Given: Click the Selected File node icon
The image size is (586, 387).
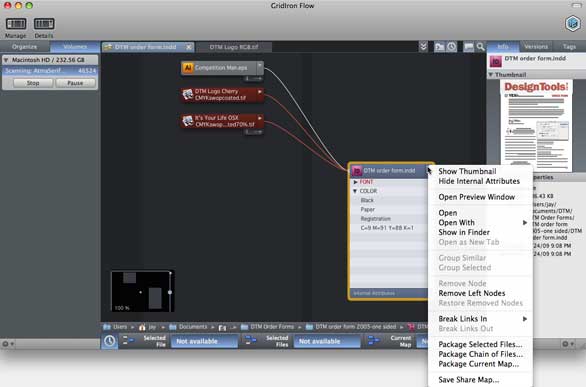Looking at the screenshot, I should click(128, 340).
